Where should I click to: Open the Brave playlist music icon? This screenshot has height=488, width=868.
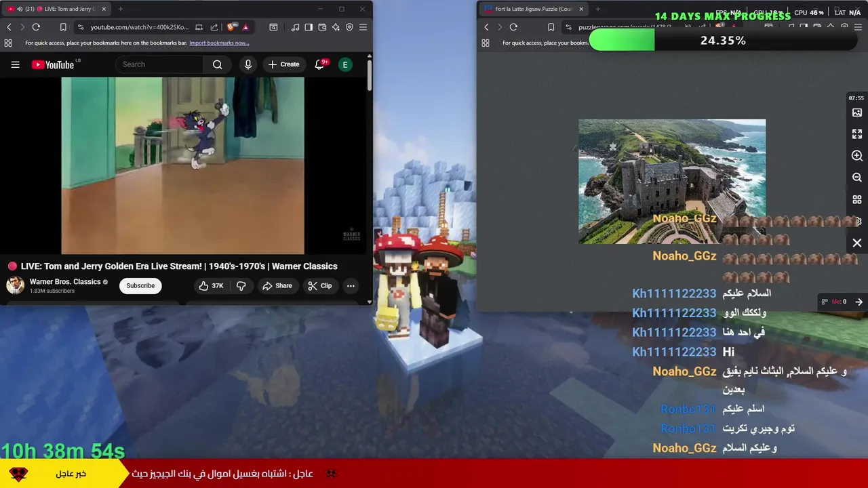[295, 27]
